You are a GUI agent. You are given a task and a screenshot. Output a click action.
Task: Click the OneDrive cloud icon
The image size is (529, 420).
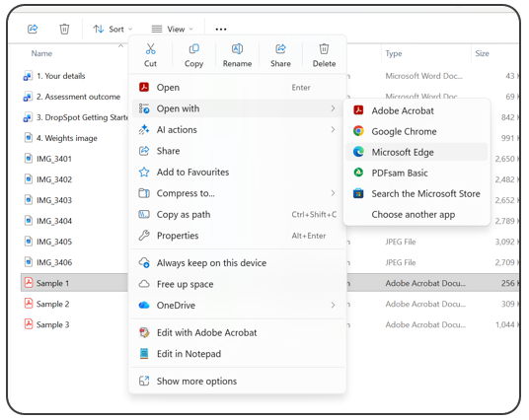point(144,305)
